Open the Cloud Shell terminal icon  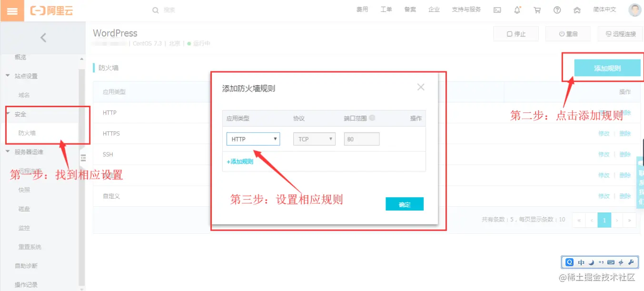click(x=497, y=10)
